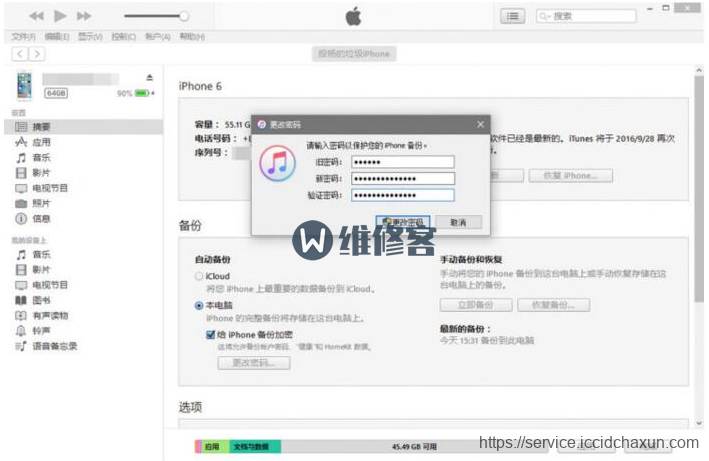Click the 恢复 iPhone... button

571,176
